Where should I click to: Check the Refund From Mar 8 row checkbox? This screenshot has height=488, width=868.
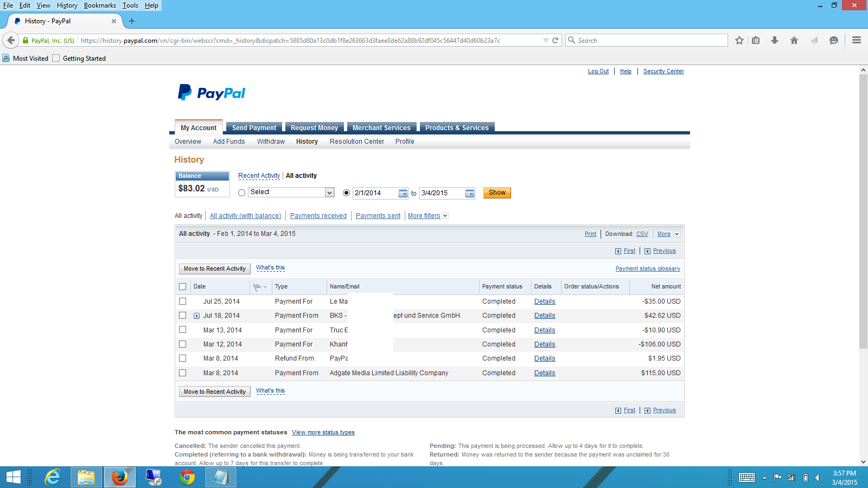(x=182, y=358)
